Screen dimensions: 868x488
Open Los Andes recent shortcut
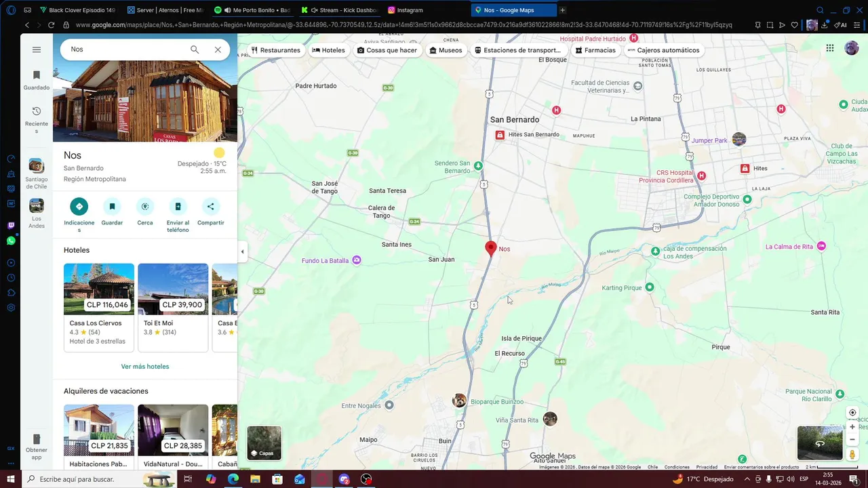[37, 213]
